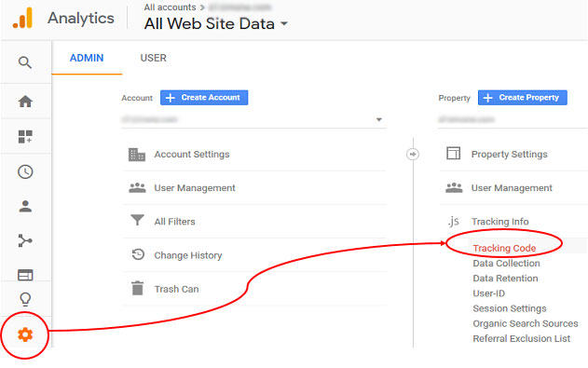This screenshot has height=368, width=588.
Task: Open Behavior window icon
Action: coord(25,275)
